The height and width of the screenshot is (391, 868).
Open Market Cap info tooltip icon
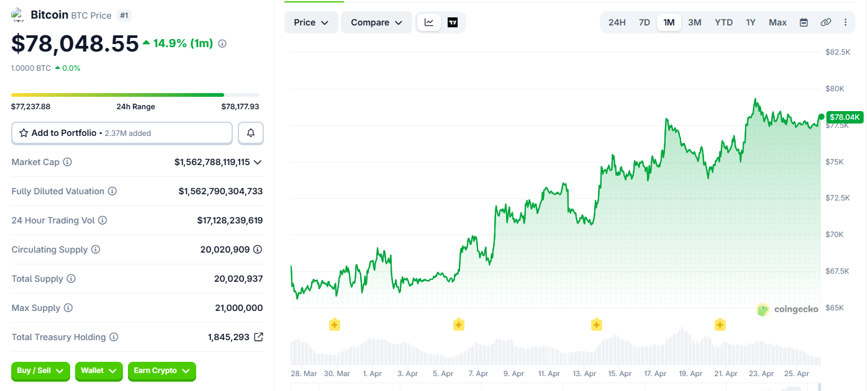pyautogui.click(x=68, y=162)
